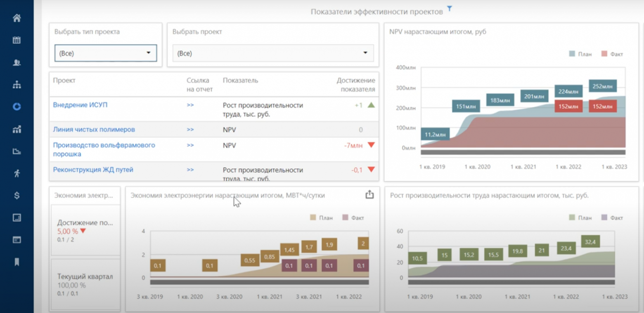The width and height of the screenshot is (644, 313).
Task: Open the org hierarchy icon in sidebar
Action: [x=17, y=85]
